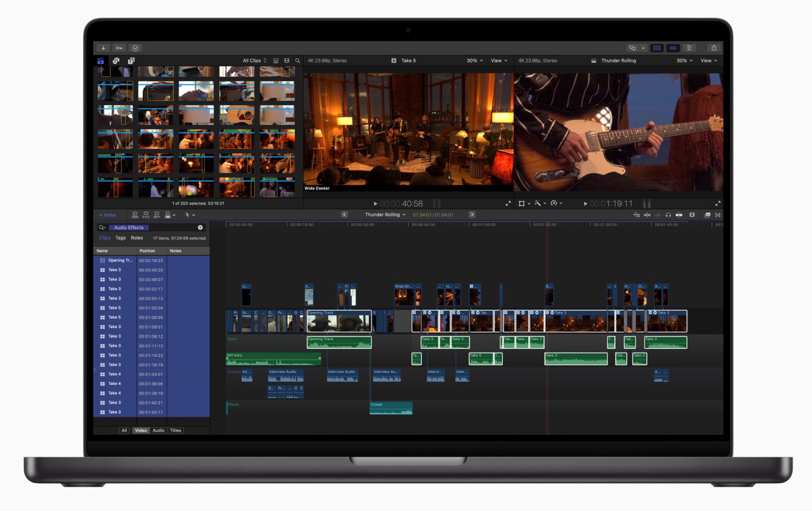Toggle snapping in the timeline toolbar
This screenshot has width=812, height=511.
pos(679,215)
